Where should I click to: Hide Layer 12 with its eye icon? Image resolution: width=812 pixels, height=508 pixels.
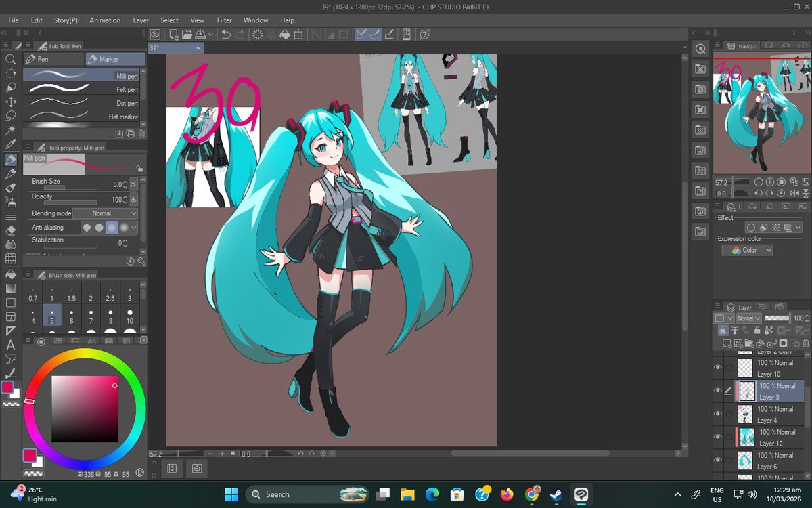tap(718, 437)
